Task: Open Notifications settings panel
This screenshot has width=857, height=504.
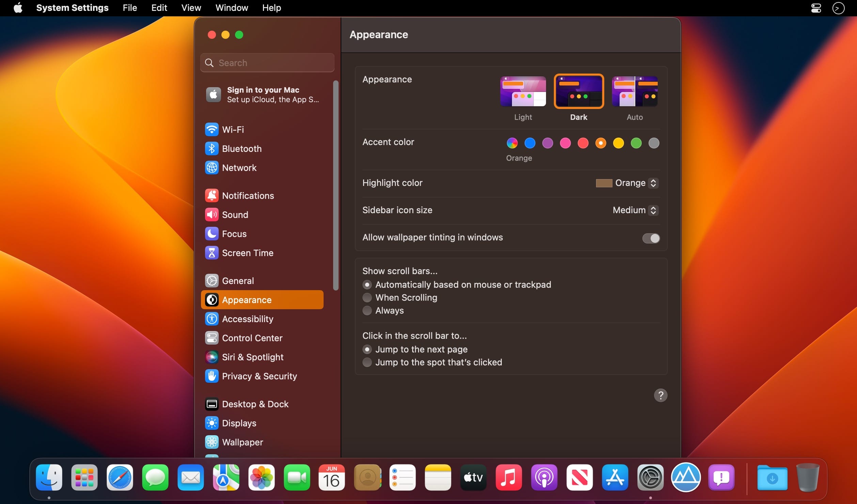Action: 248,195
